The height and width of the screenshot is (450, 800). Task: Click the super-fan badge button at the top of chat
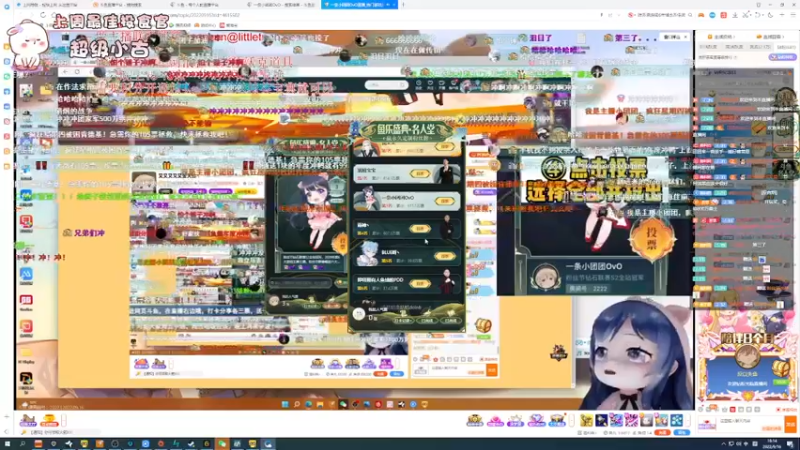coord(782,57)
